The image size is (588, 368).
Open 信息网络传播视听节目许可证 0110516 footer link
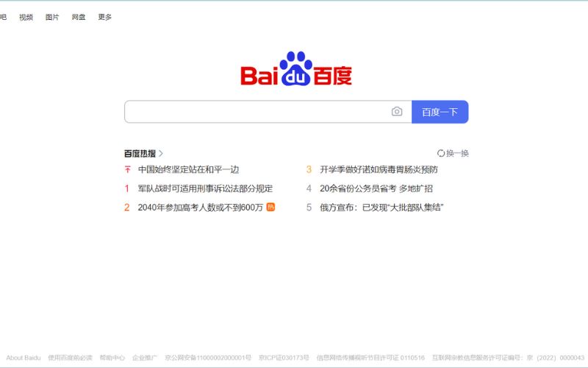[x=370, y=358]
